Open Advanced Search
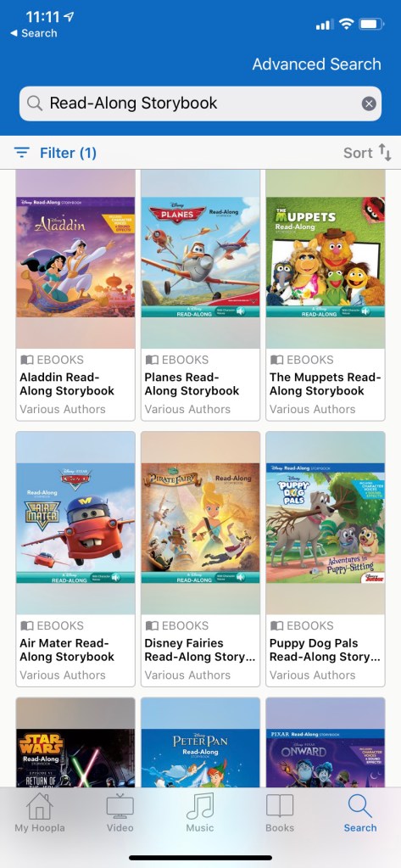401x868 pixels. coord(316,64)
